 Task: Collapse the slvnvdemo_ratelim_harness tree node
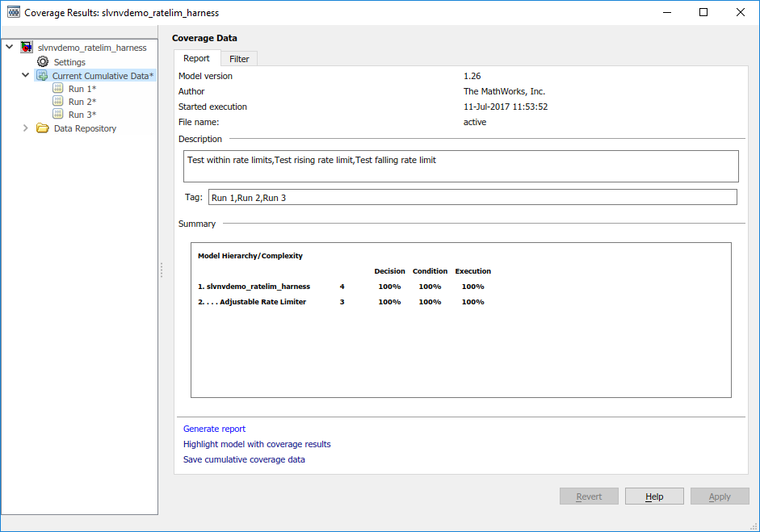[x=9, y=47]
